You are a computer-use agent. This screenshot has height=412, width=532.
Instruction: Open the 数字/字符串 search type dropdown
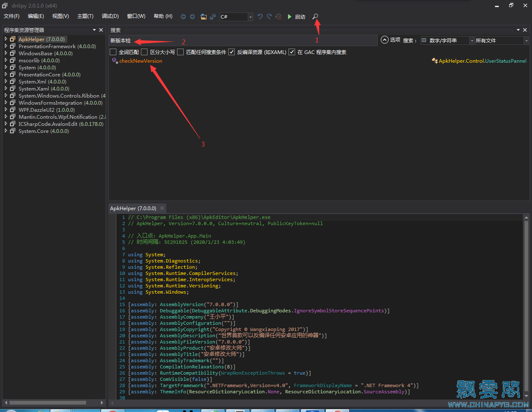coord(472,40)
